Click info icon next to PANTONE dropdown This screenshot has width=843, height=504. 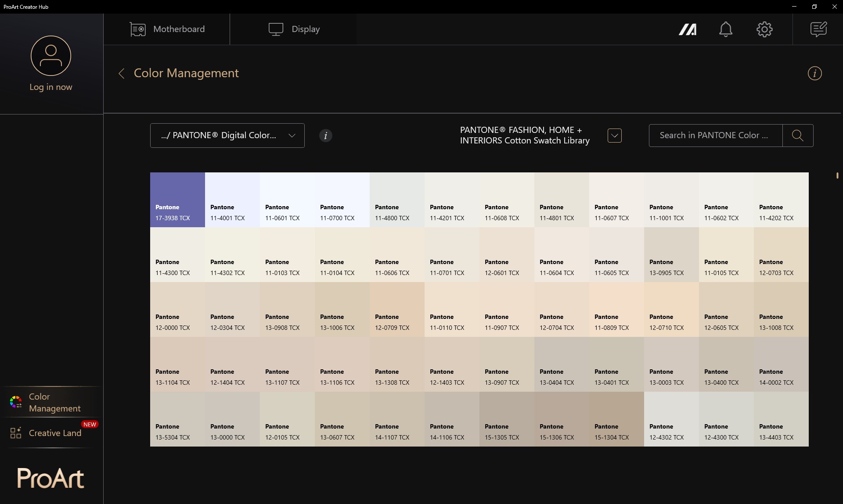click(325, 136)
